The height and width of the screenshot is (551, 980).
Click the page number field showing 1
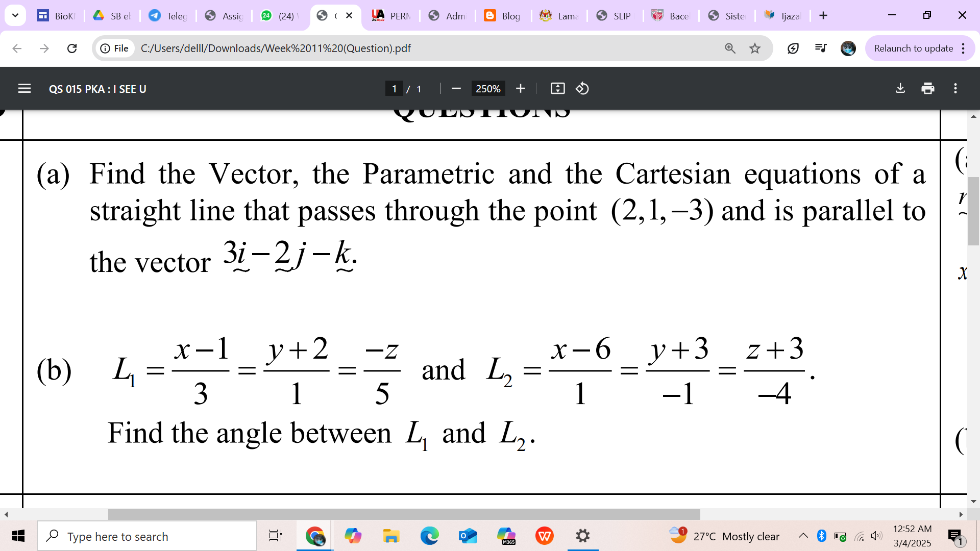pyautogui.click(x=394, y=88)
